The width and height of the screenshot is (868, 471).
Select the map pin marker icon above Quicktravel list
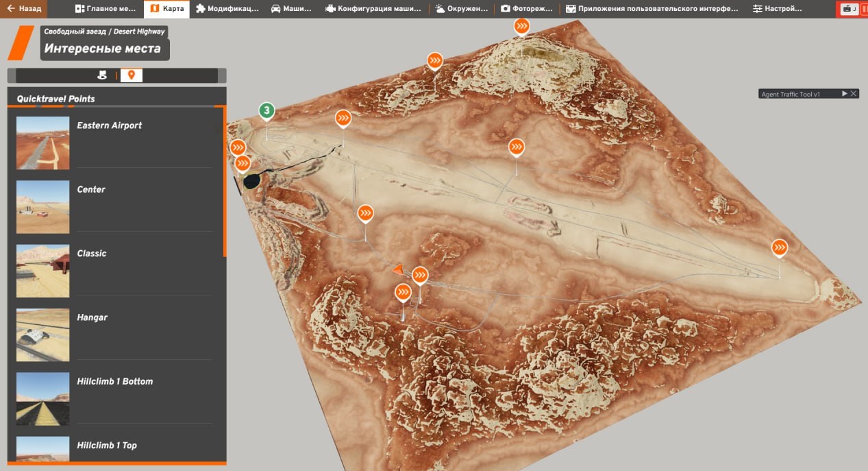(x=132, y=75)
